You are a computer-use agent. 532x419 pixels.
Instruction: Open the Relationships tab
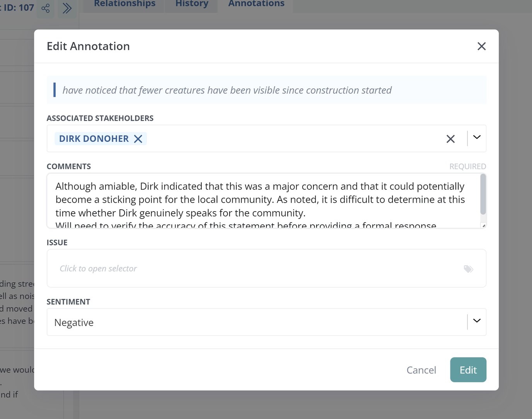[x=124, y=4]
